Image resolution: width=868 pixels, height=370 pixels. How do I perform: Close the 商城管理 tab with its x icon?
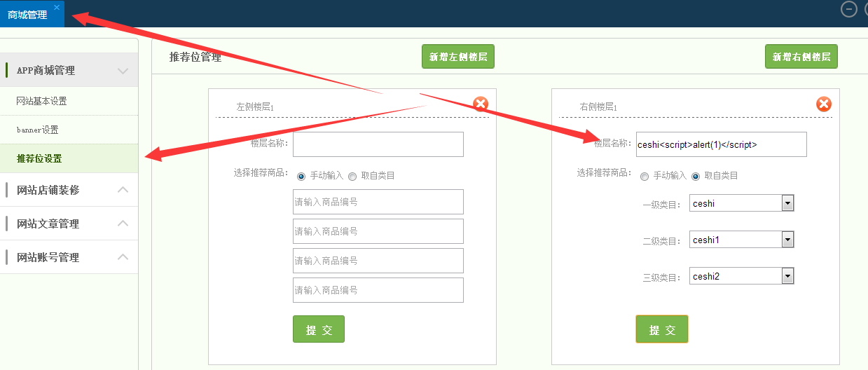pyautogui.click(x=57, y=7)
